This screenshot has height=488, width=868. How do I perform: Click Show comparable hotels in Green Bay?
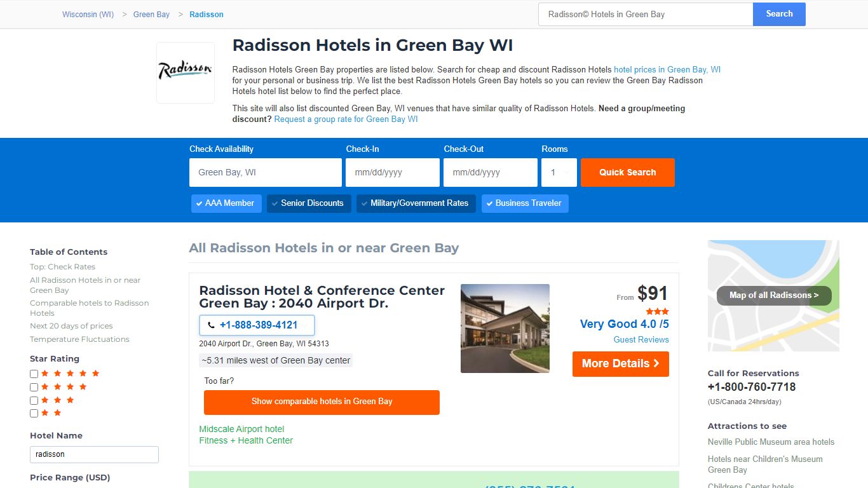coord(322,402)
